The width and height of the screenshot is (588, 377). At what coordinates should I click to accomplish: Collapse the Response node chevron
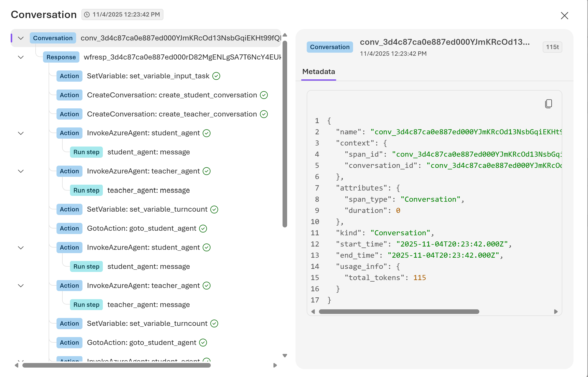pos(21,57)
